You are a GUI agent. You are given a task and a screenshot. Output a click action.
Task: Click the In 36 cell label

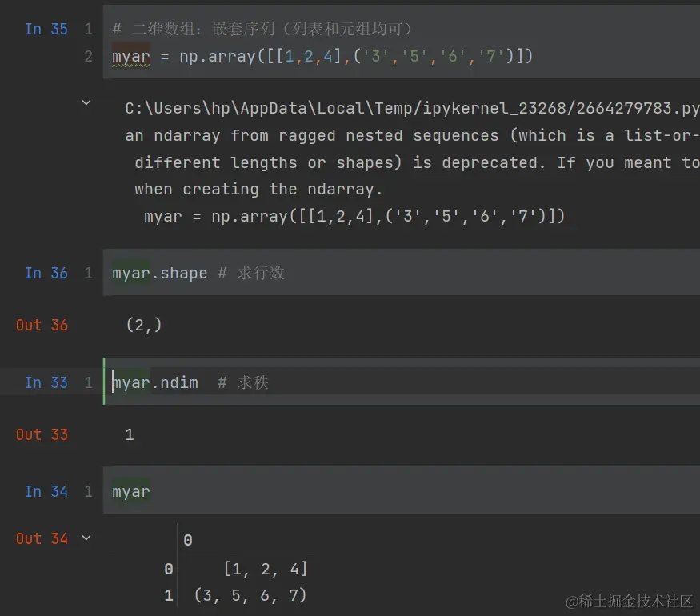pos(46,273)
